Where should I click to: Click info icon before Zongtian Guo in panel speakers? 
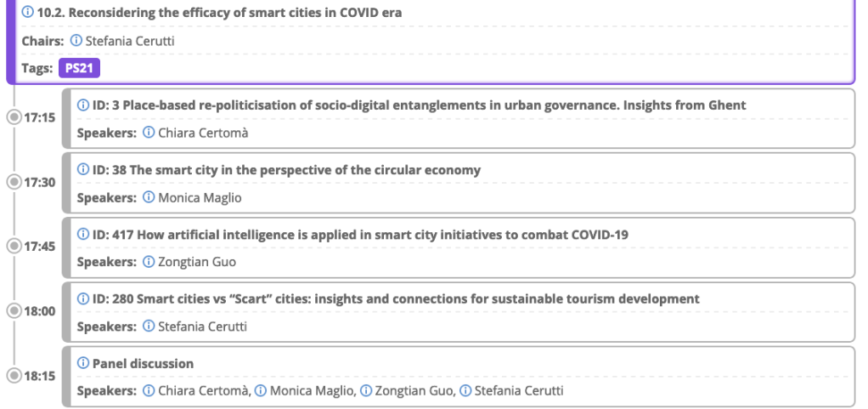coord(366,391)
